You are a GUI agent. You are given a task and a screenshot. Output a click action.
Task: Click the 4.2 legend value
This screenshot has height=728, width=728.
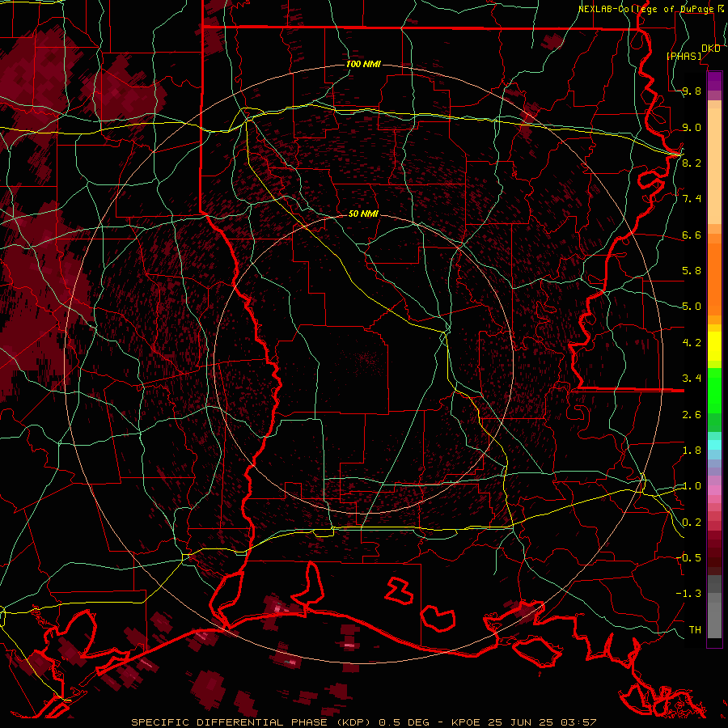[x=692, y=342]
